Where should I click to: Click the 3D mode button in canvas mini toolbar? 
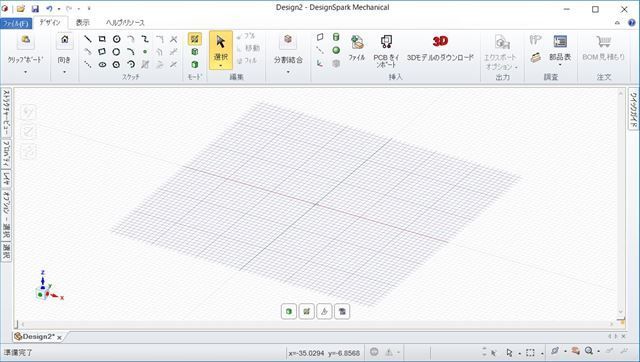tap(289, 311)
